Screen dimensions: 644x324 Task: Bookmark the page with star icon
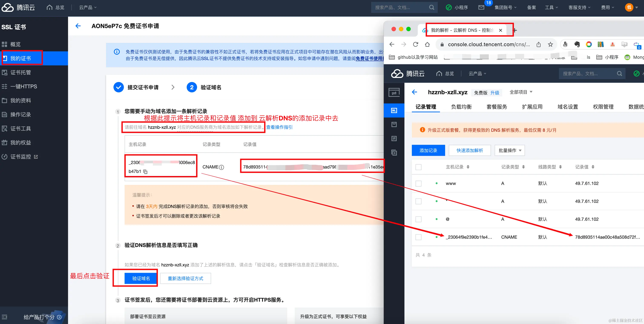click(550, 44)
